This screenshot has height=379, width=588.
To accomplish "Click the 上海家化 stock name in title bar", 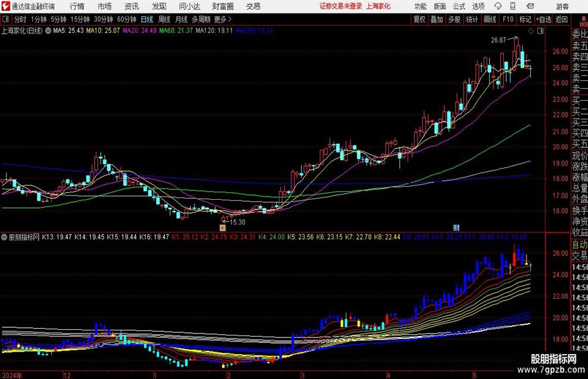I will pos(378,6).
